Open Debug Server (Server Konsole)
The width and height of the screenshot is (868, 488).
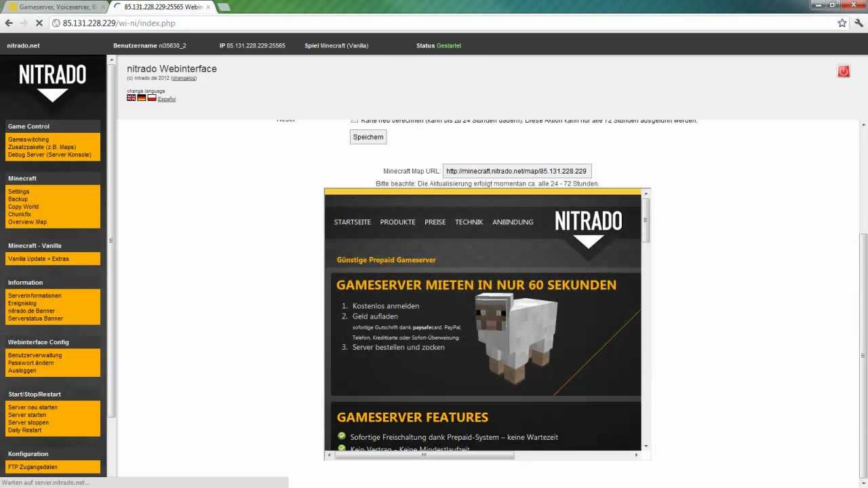[x=50, y=155]
